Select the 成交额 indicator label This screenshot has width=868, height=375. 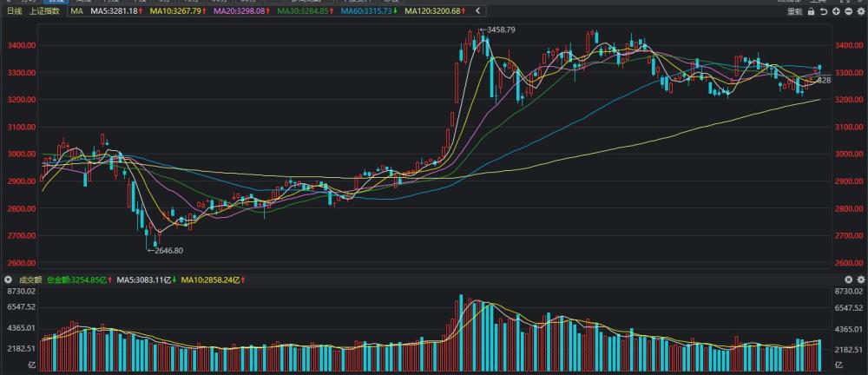click(29, 280)
